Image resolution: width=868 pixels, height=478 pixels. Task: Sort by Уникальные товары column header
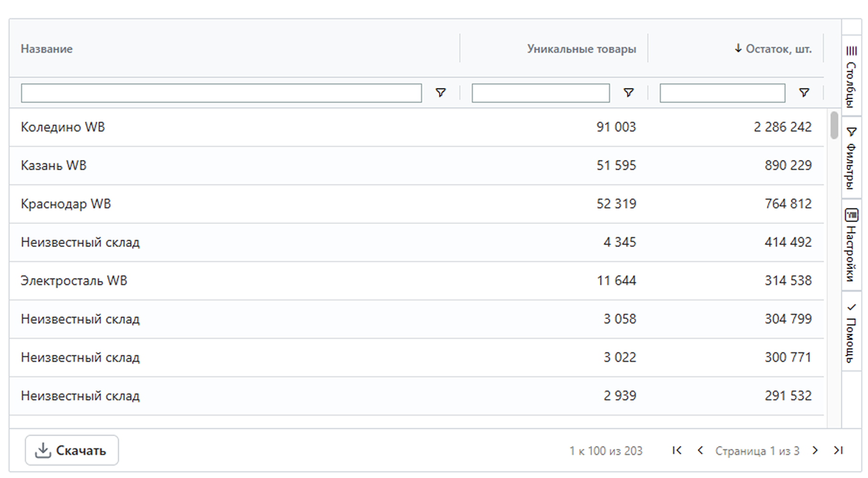click(x=581, y=49)
